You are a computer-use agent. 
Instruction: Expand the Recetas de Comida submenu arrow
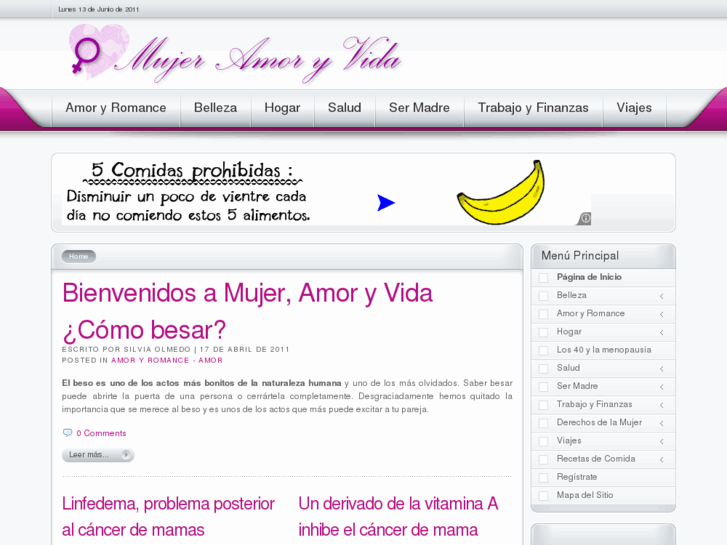pyautogui.click(x=662, y=460)
